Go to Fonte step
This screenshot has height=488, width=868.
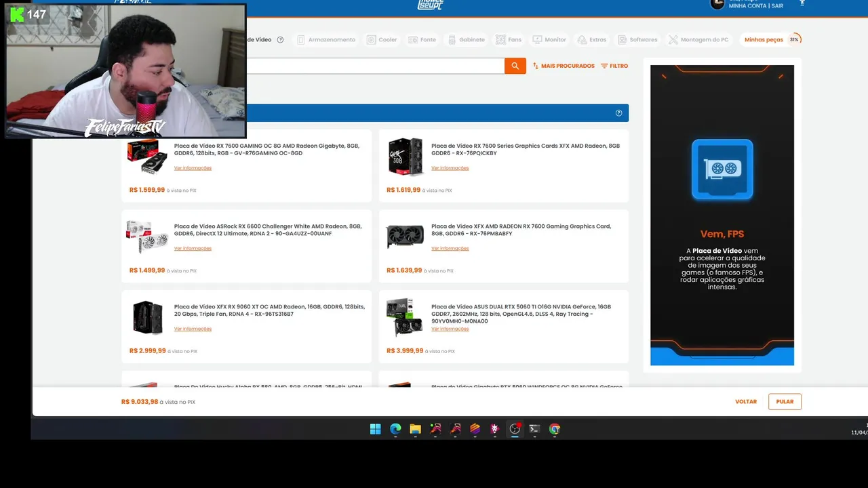[x=422, y=40]
